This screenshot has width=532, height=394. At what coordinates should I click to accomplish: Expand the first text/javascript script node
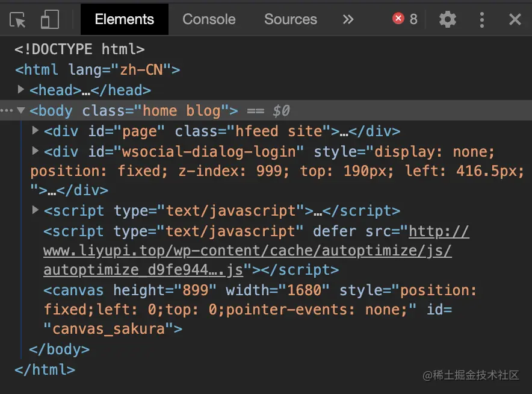click(35, 210)
